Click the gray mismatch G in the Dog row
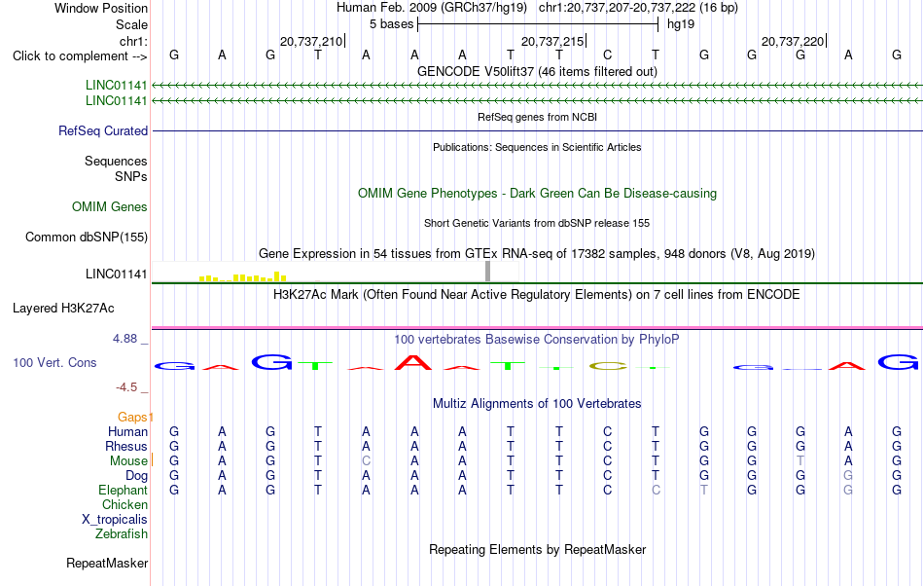The height and width of the screenshot is (586, 924). 848,475
